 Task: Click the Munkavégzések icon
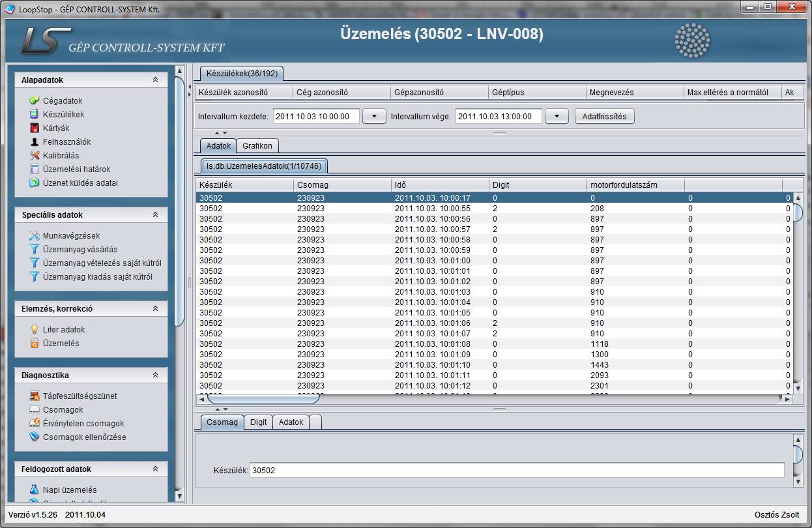tap(35, 236)
